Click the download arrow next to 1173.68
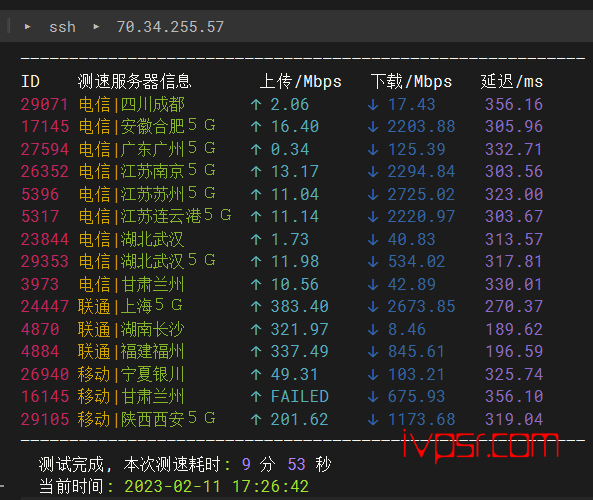 tap(373, 419)
